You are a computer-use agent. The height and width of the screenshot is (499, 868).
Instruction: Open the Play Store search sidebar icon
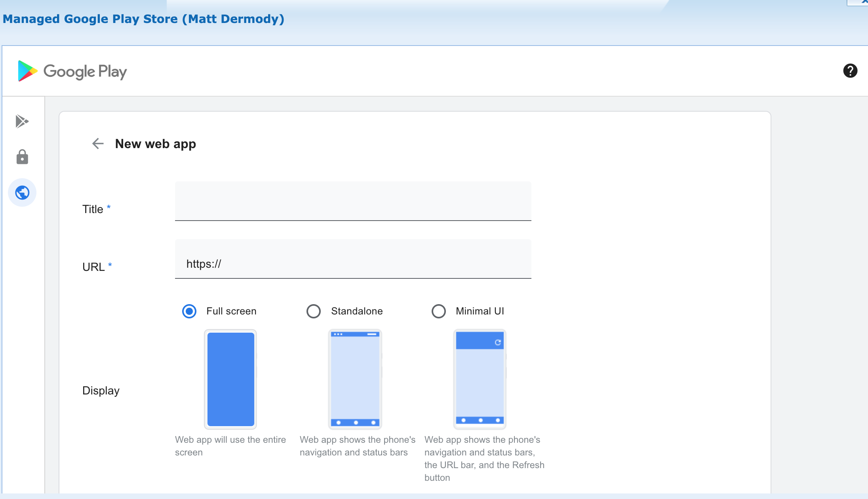tap(22, 121)
